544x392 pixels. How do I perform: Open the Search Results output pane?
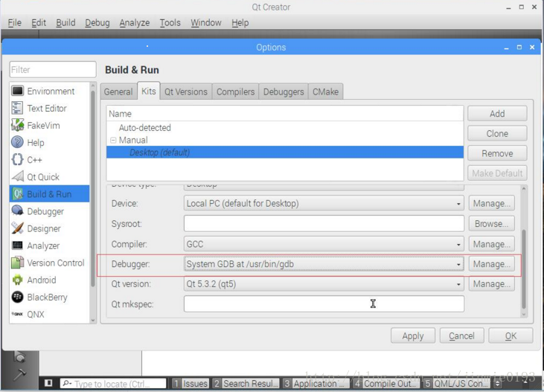(246, 384)
